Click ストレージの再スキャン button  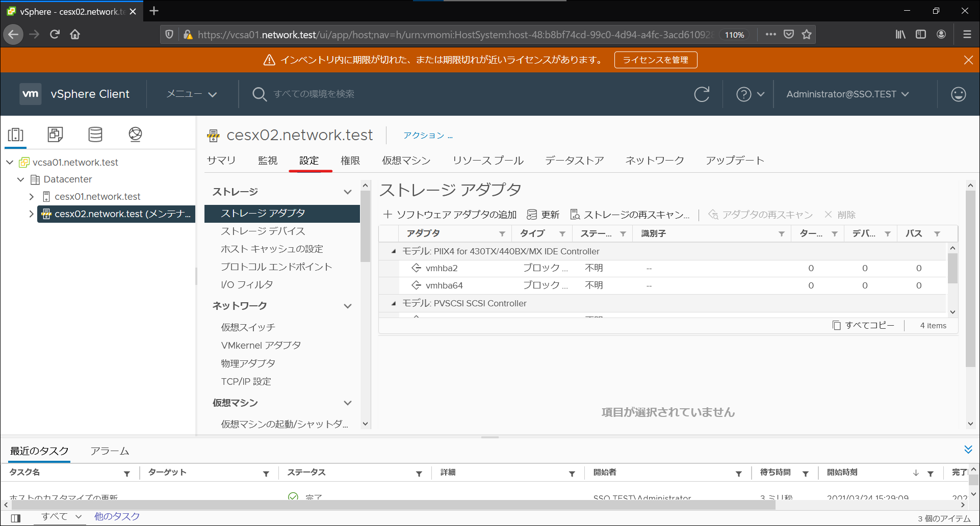(630, 215)
